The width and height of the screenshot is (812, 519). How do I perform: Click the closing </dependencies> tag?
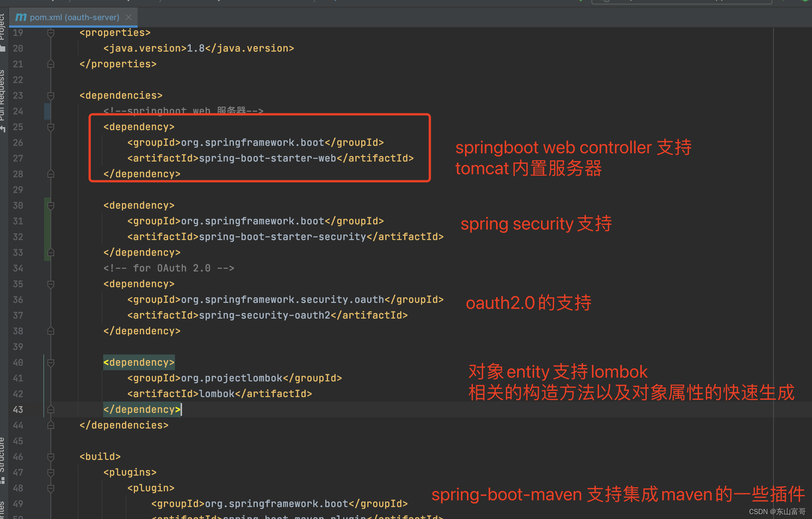click(124, 426)
